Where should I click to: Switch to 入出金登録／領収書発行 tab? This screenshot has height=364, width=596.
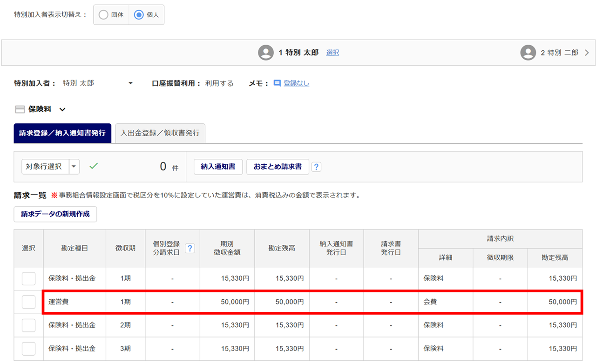tap(160, 133)
